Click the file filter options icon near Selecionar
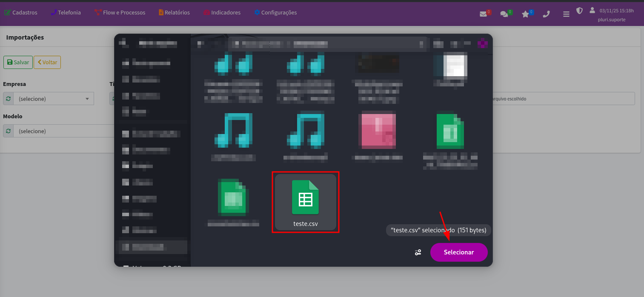This screenshot has width=644, height=297. point(418,252)
